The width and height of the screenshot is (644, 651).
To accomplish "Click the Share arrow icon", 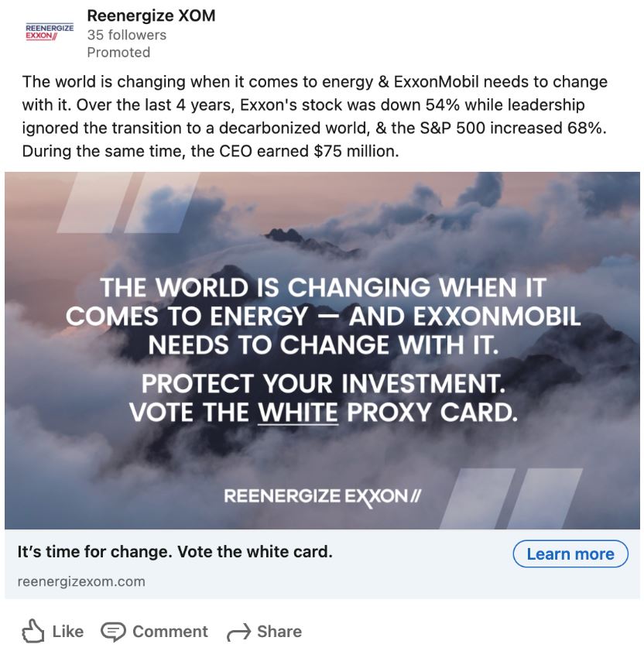I will point(238,632).
